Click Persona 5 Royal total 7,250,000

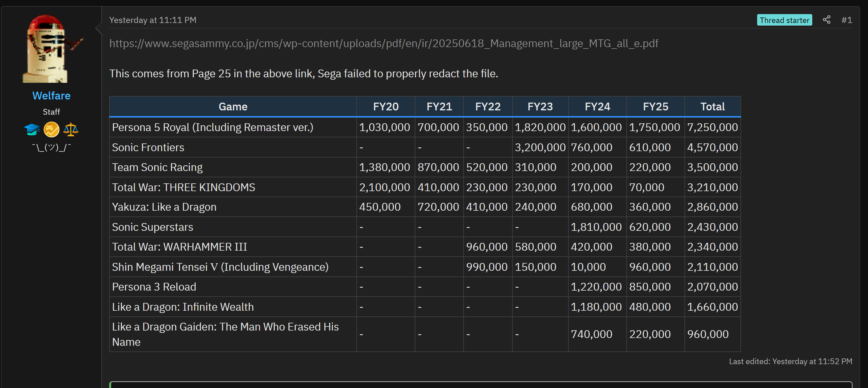tap(712, 127)
